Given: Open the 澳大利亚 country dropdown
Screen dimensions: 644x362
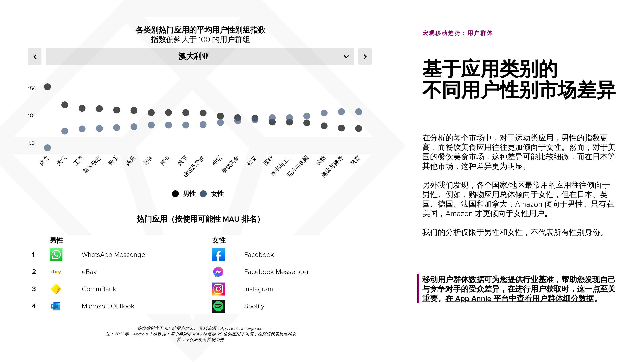Looking at the screenshot, I should (200, 56).
